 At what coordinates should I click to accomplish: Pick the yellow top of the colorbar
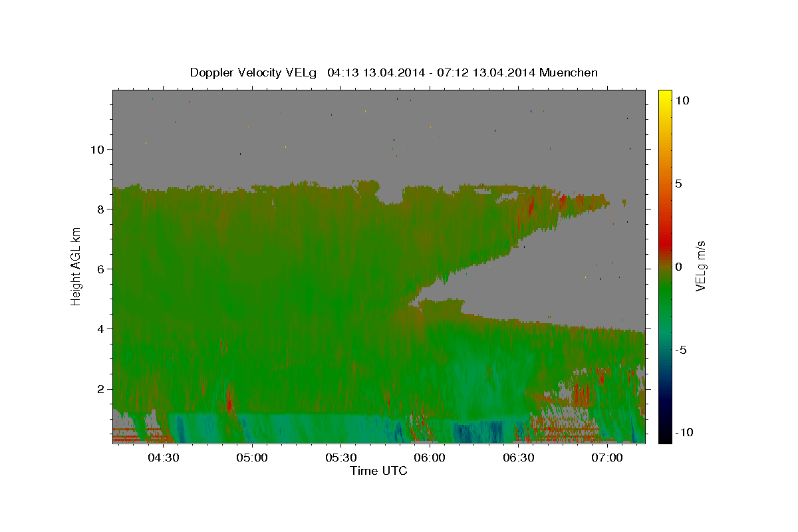click(x=664, y=94)
